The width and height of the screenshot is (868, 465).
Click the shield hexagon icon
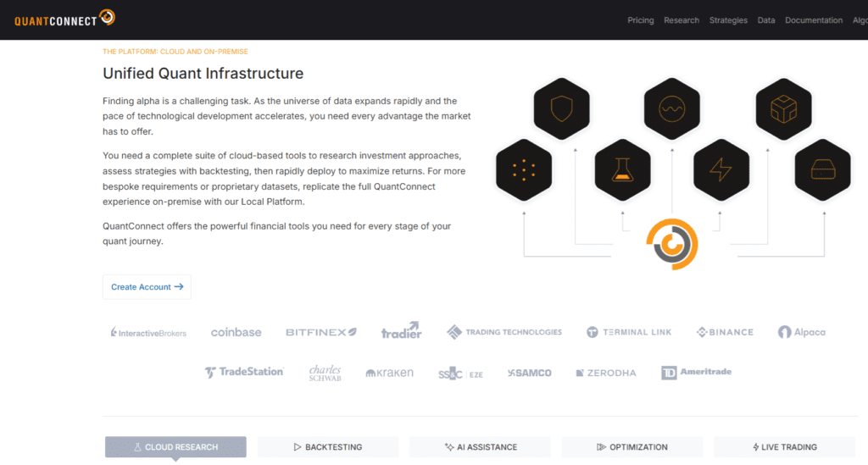point(561,108)
